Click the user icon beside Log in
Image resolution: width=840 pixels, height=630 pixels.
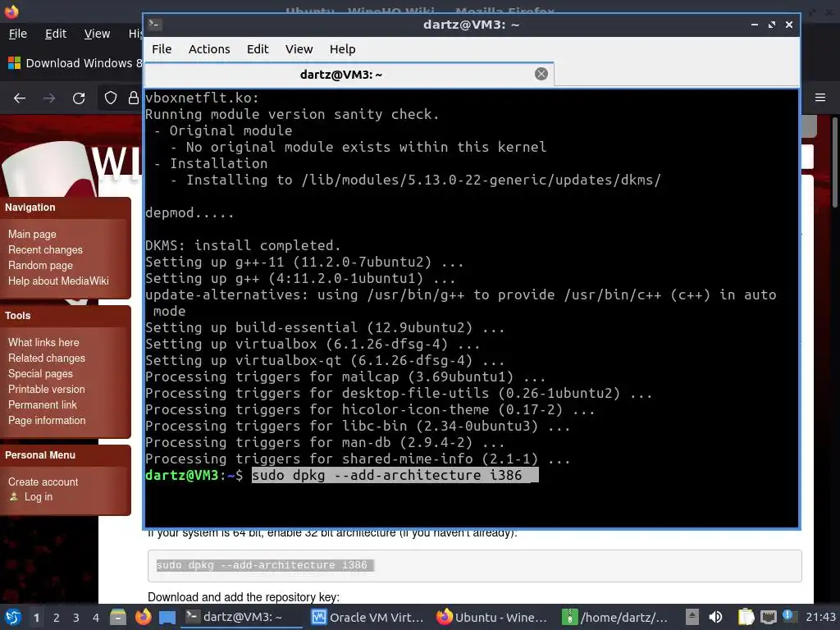coord(14,496)
